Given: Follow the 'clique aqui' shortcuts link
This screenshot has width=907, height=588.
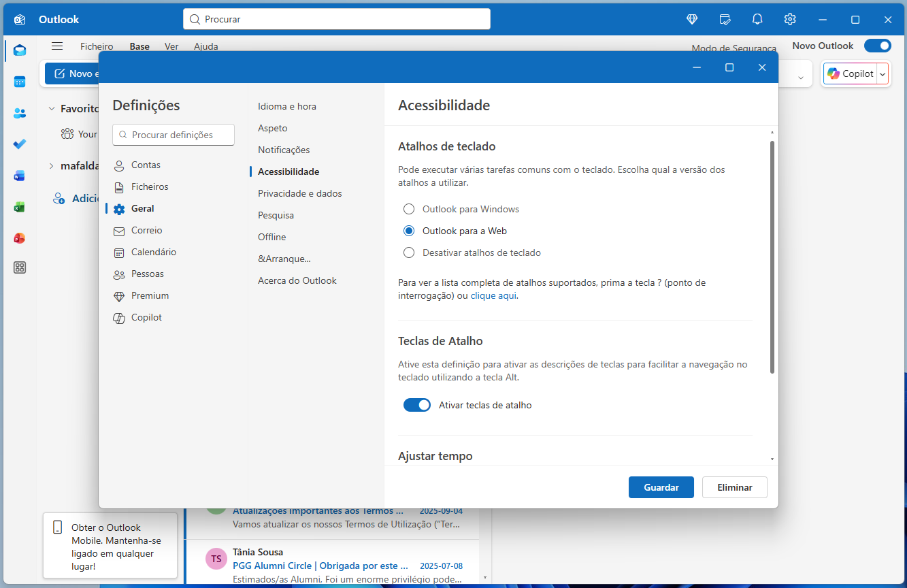Looking at the screenshot, I should (493, 295).
